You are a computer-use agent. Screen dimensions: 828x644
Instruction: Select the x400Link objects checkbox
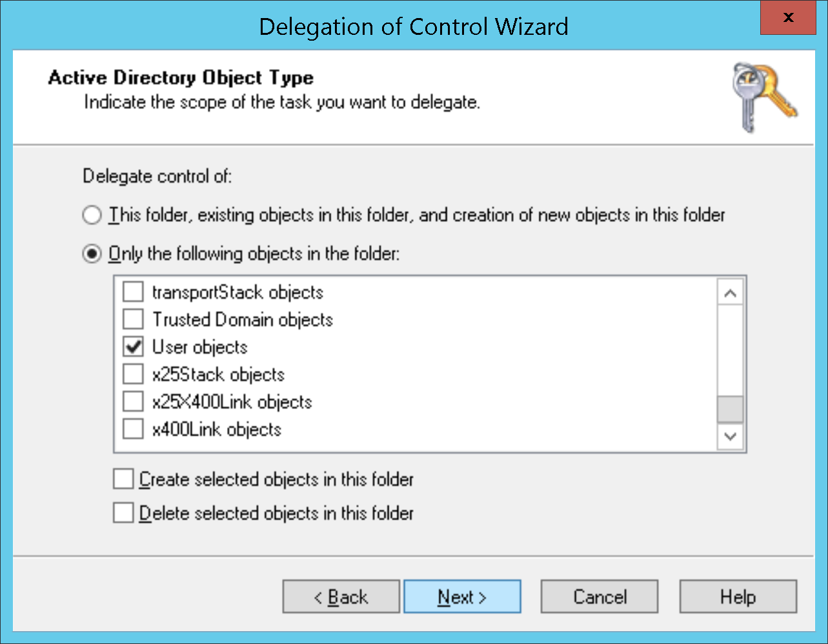click(133, 429)
